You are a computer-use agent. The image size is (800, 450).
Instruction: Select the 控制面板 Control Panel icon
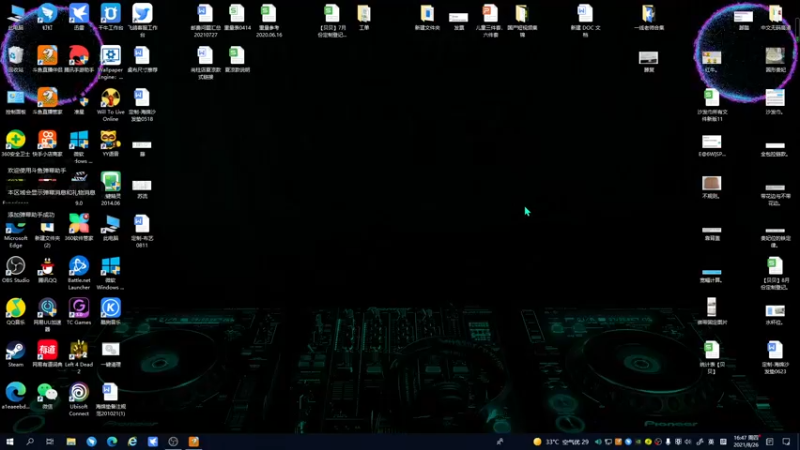click(16, 101)
